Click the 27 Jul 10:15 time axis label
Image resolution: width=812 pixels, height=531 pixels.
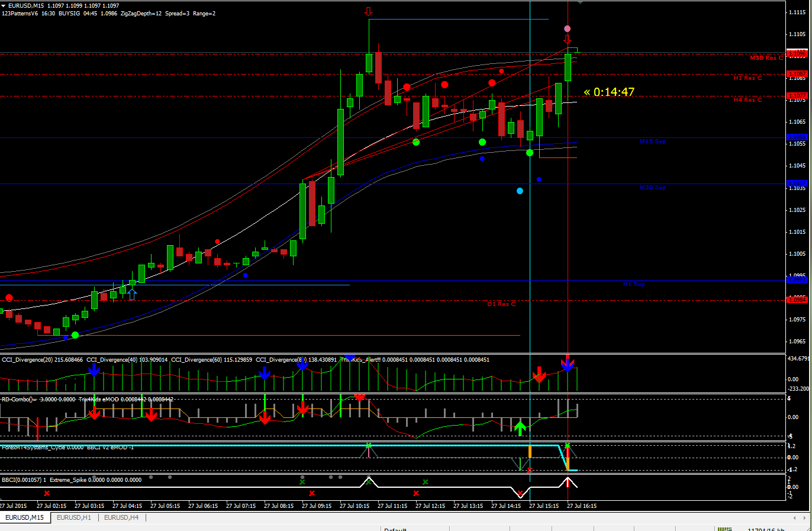click(x=354, y=506)
